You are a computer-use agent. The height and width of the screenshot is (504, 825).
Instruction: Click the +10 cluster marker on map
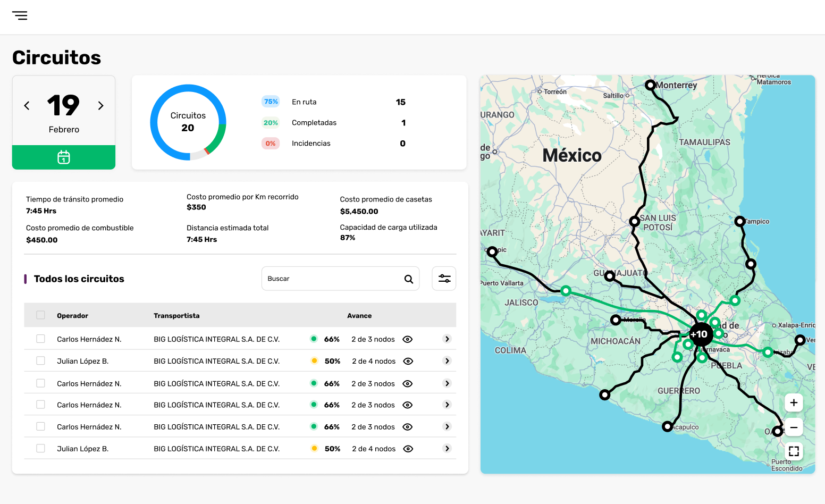(x=700, y=334)
